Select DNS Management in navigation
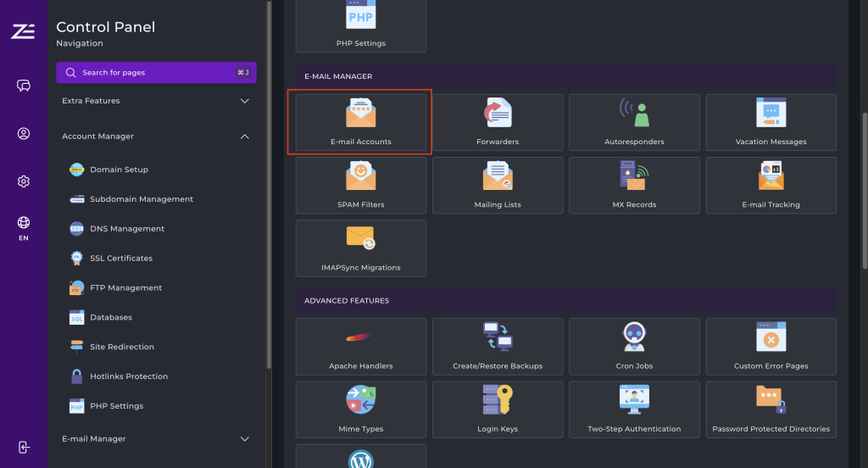The width and height of the screenshot is (868, 468). click(127, 229)
